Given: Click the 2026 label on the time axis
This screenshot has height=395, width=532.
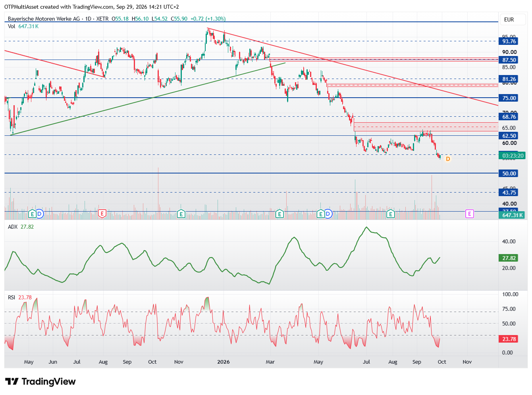Looking at the screenshot, I should (224, 362).
